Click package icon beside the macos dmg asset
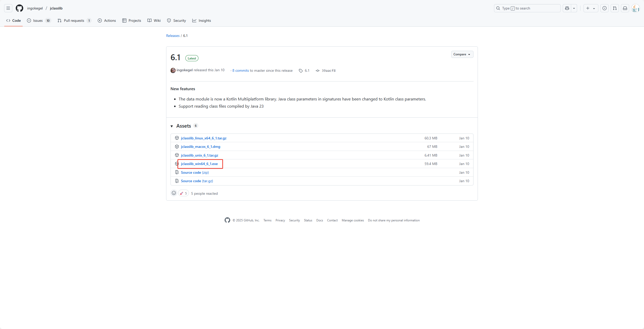 tap(177, 147)
